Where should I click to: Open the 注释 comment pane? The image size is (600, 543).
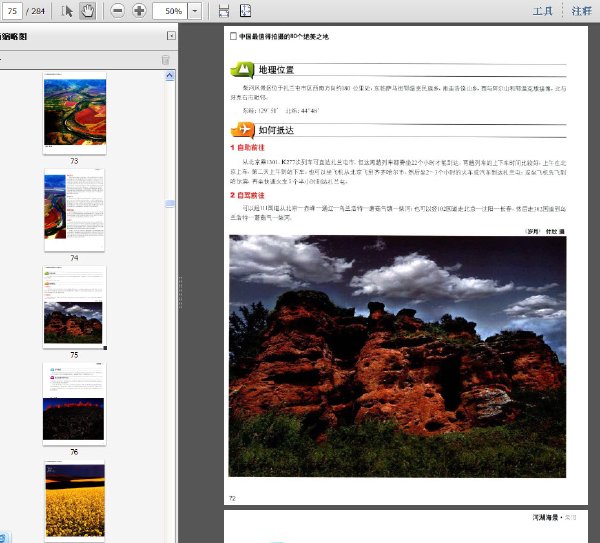[581, 11]
